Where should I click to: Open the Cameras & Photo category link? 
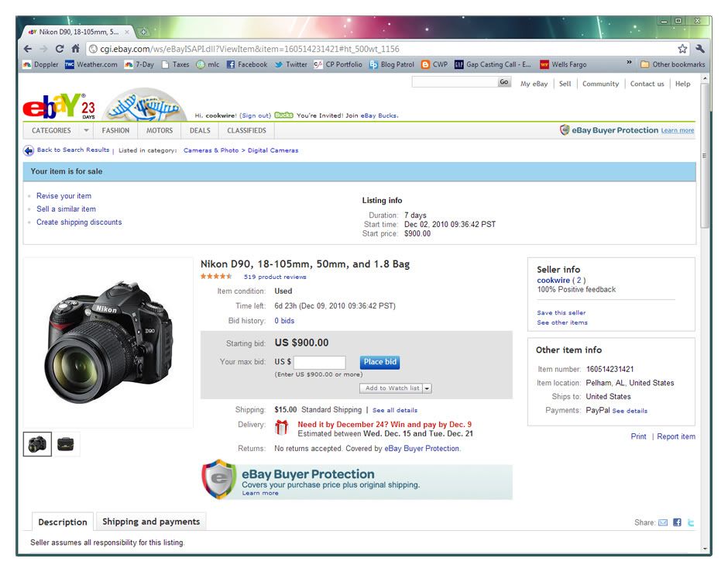[x=211, y=150]
